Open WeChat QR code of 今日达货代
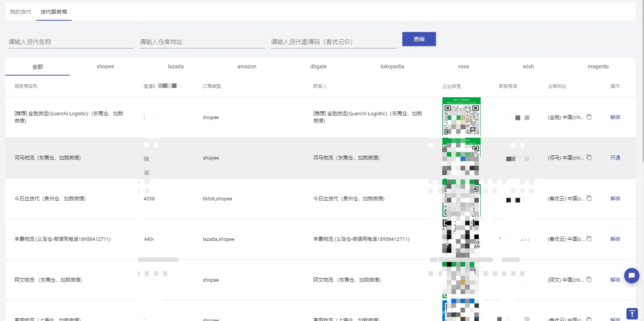This screenshot has height=321, width=644. (461, 198)
